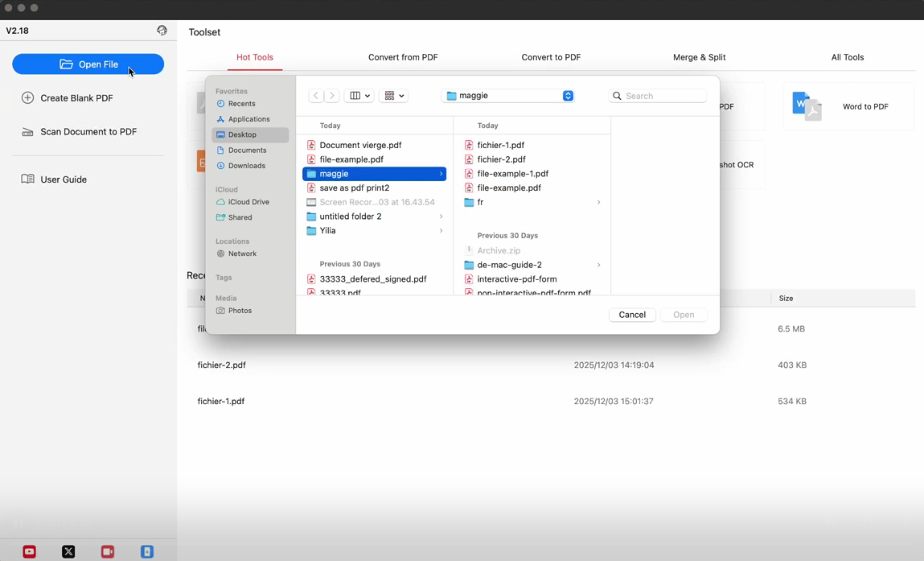This screenshot has height=561, width=924.
Task: Click the red video recorder icon
Action: pyautogui.click(x=108, y=551)
